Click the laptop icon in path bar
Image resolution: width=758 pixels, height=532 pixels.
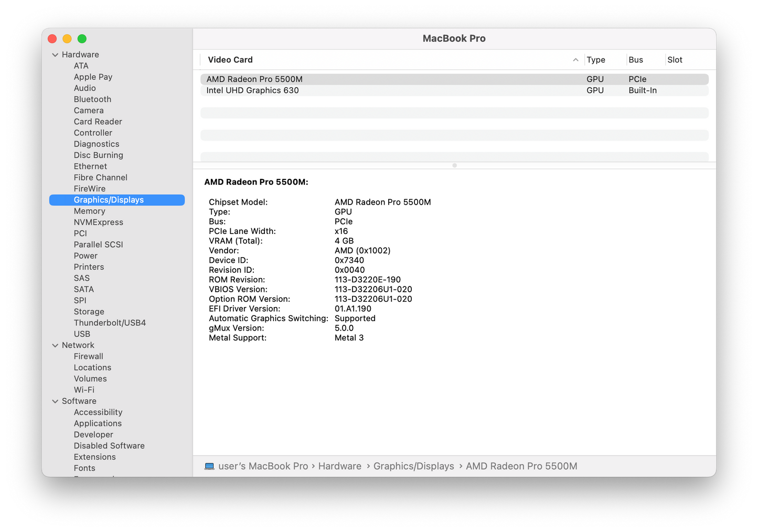(209, 466)
